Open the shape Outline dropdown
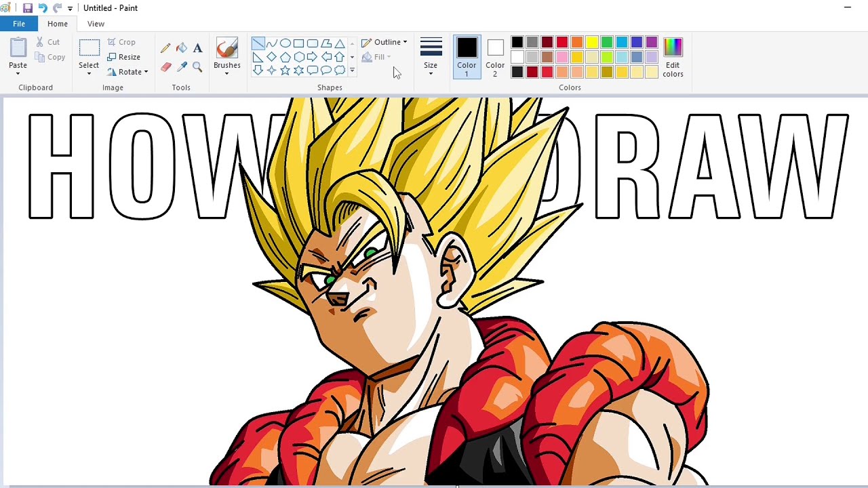Viewport: 868px width, 488px height. point(384,42)
